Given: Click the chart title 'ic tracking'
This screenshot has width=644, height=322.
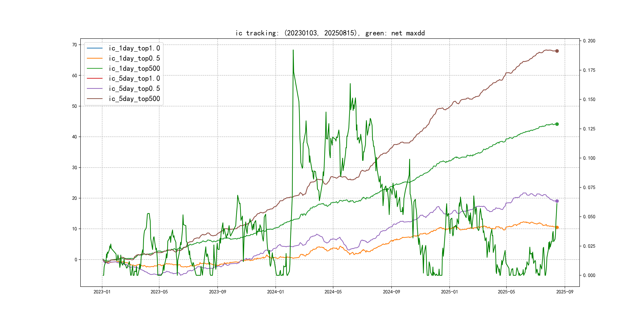Looking at the screenshot, I should 330,33.
